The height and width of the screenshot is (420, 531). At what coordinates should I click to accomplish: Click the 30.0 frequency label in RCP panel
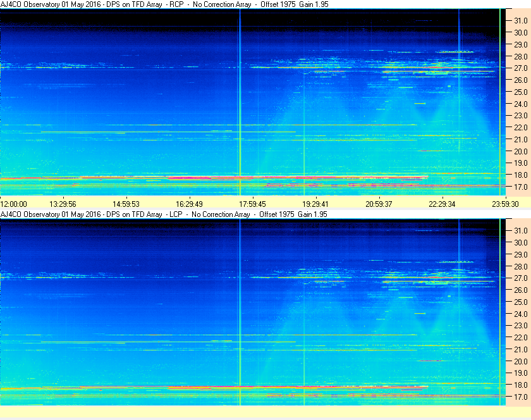pos(521,32)
